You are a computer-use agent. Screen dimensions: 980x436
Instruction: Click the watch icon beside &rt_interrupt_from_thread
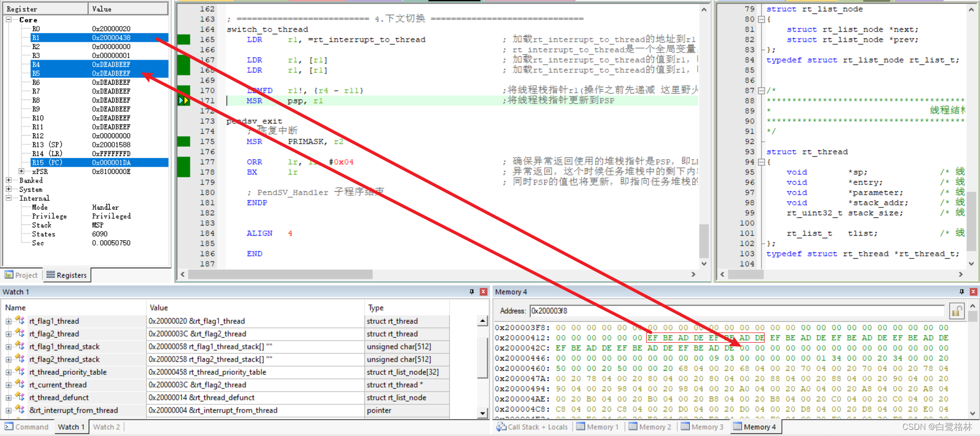click(x=20, y=410)
